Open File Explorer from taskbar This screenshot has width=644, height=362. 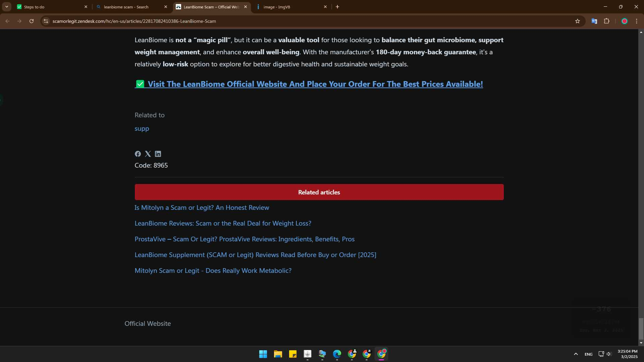278,354
